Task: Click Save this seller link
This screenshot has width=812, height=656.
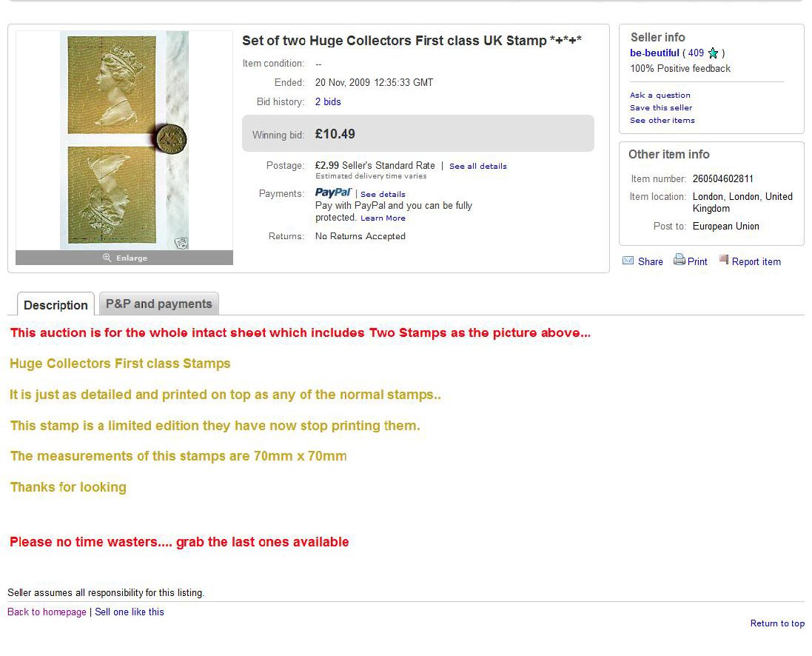Action: point(661,108)
